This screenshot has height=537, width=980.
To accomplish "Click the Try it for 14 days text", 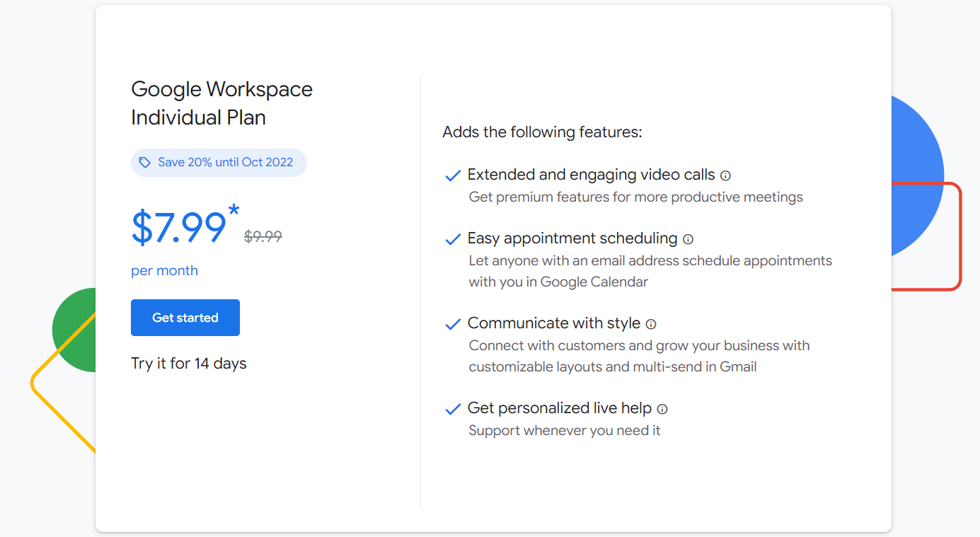I will click(189, 364).
